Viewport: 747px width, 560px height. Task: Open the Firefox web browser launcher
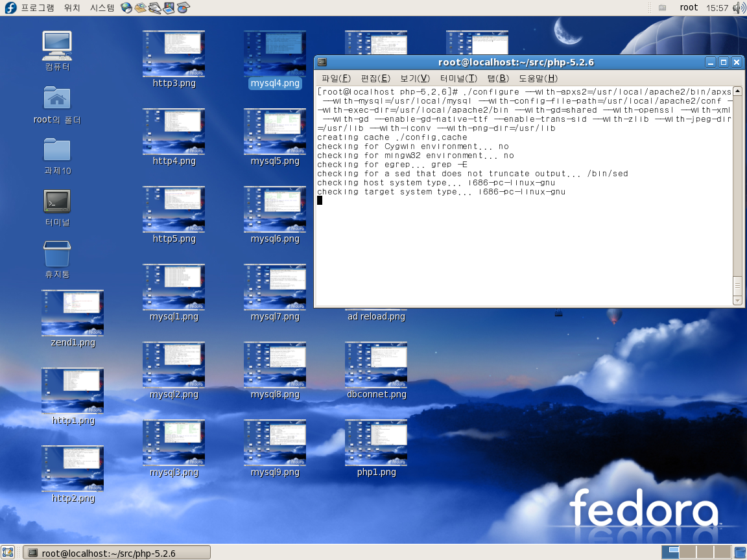[x=126, y=8]
